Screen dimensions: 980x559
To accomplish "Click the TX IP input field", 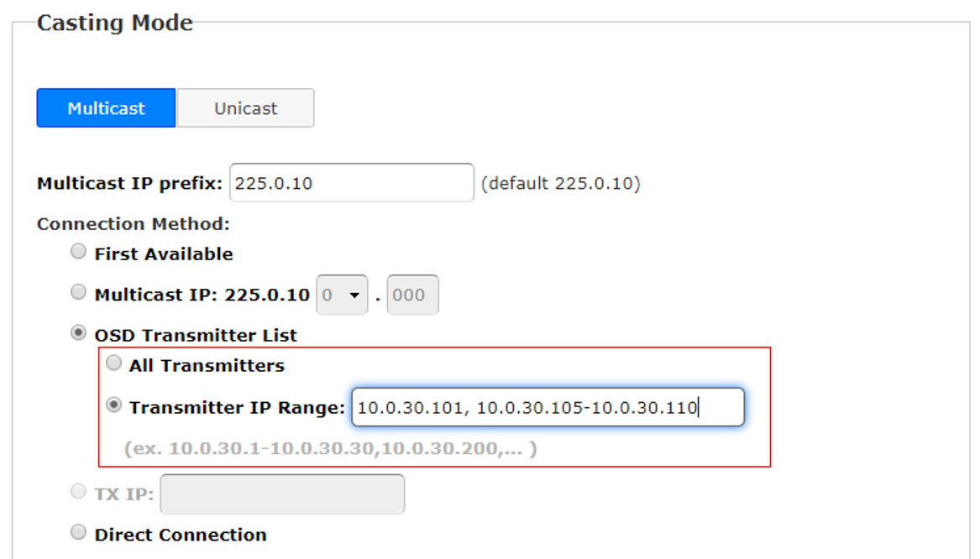I will 281,494.
